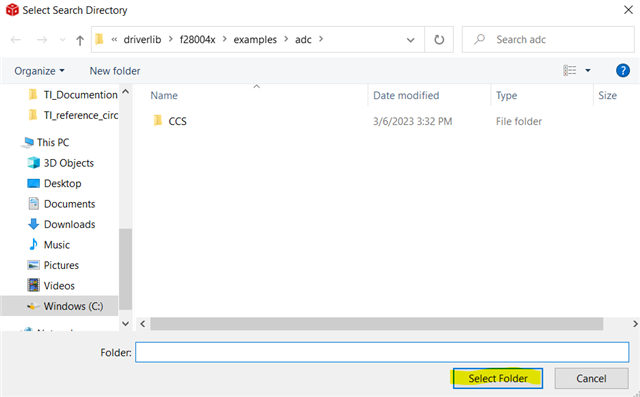Select This PC in navigation pane

point(53,142)
